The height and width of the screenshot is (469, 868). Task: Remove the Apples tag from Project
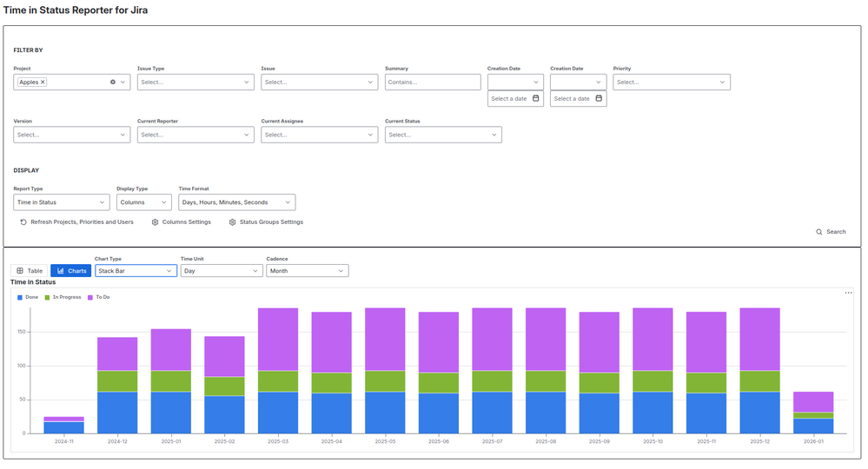coord(43,82)
